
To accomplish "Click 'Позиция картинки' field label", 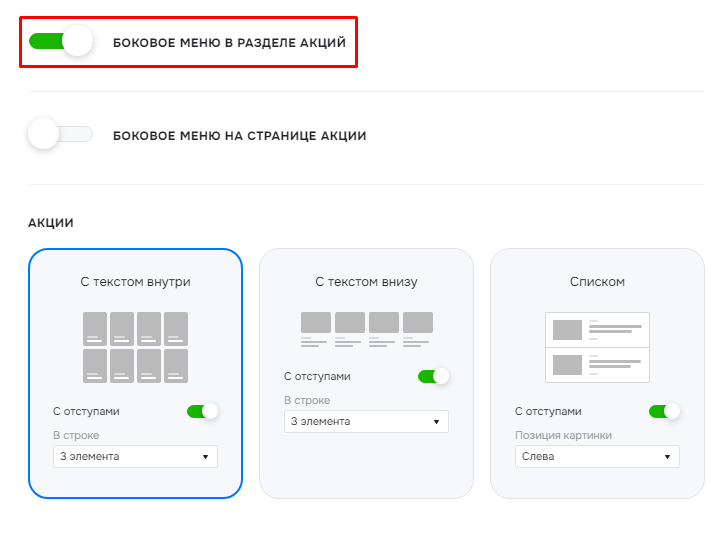I will pyautogui.click(x=563, y=435).
